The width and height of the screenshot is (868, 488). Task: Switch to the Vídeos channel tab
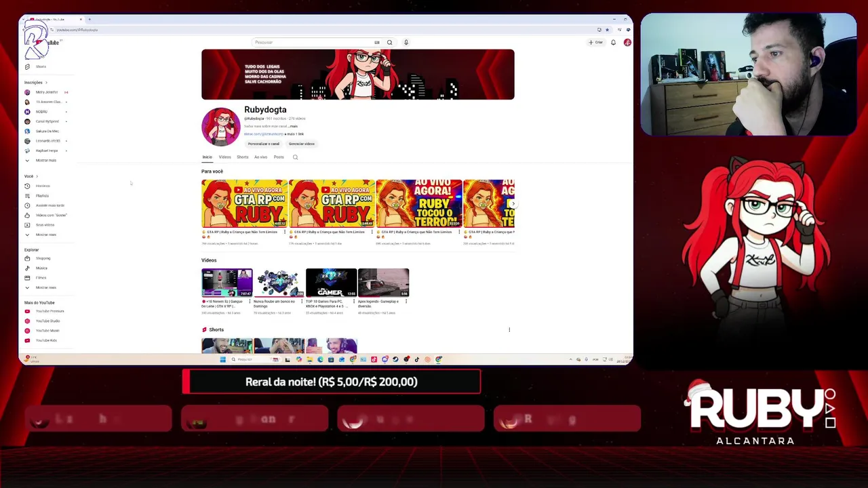pos(224,157)
